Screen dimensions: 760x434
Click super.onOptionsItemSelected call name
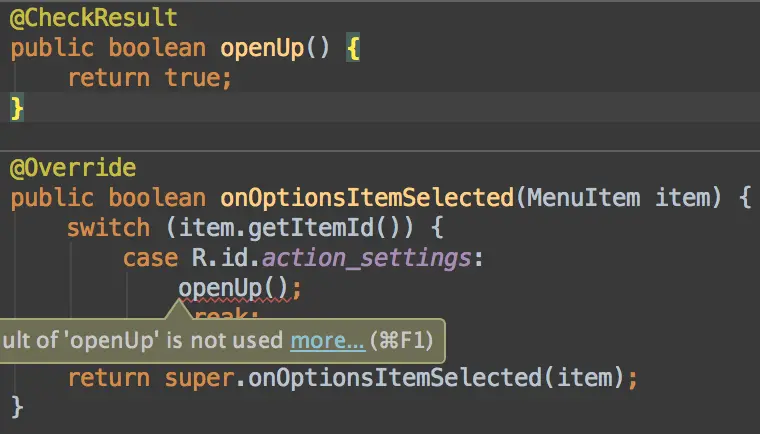(x=395, y=377)
